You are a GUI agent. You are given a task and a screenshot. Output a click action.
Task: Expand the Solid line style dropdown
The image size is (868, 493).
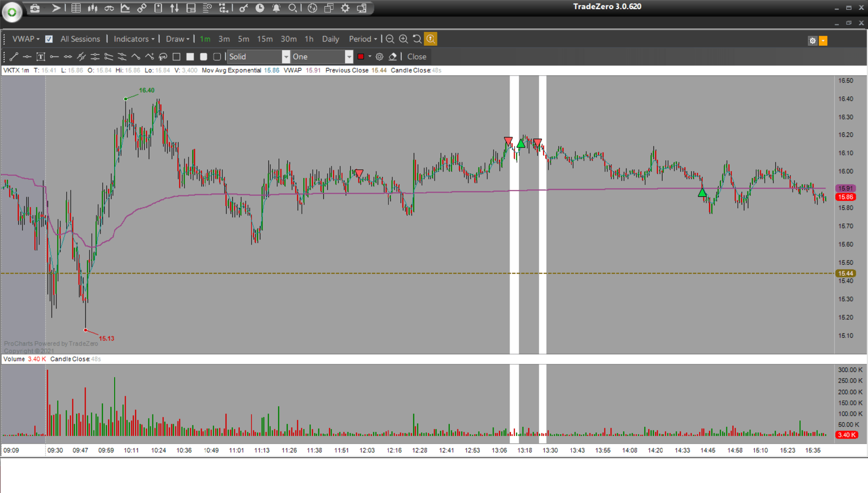pyautogui.click(x=286, y=57)
